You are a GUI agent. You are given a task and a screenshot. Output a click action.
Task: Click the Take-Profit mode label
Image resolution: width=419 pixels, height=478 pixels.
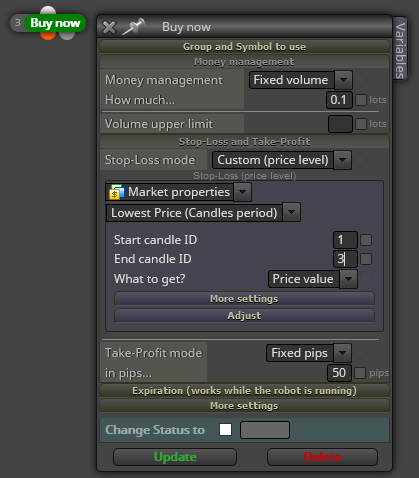[154, 353]
